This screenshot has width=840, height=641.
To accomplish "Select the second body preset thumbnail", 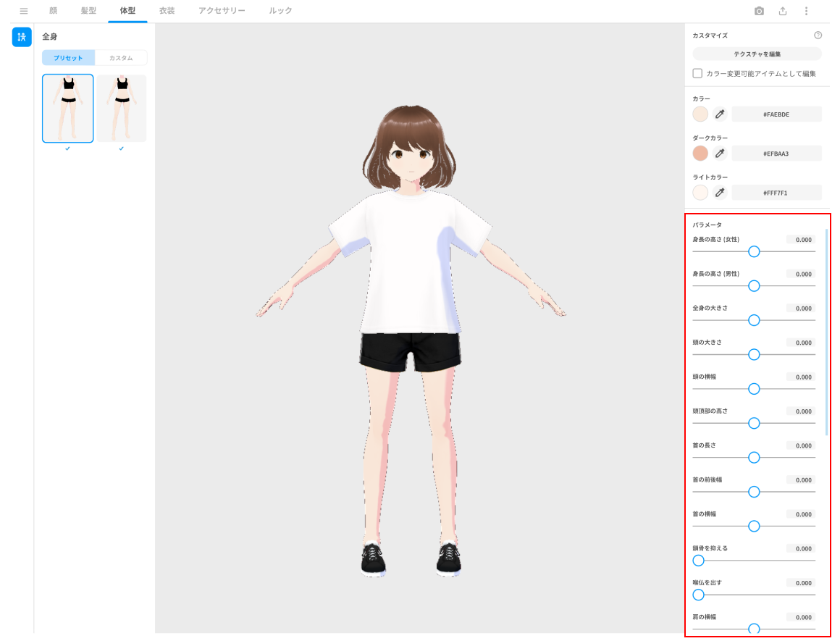I will pos(122,109).
